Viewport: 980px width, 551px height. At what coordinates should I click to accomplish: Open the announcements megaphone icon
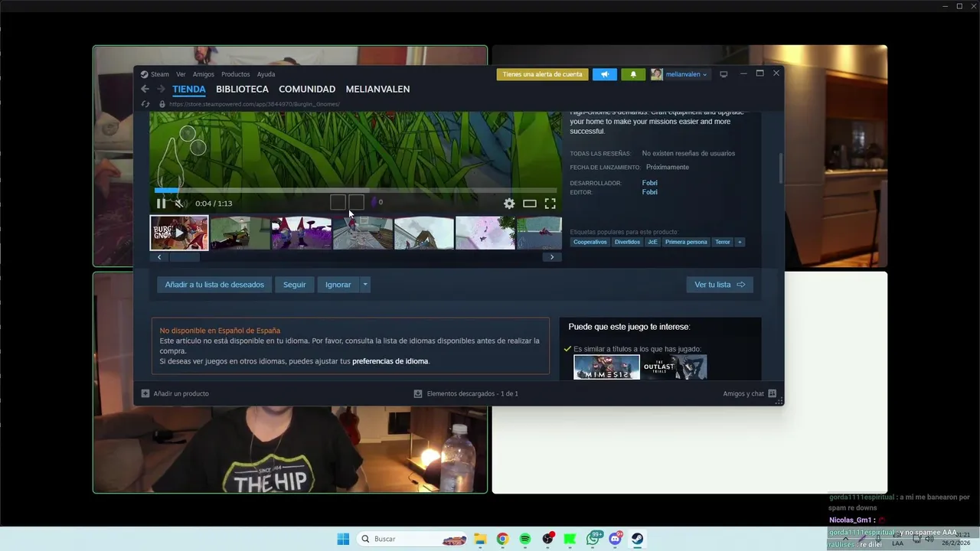coord(605,74)
